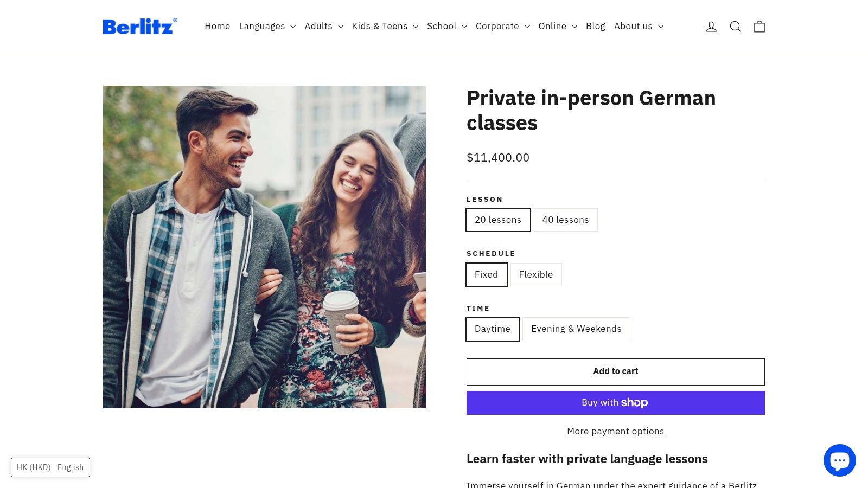Navigate to the Blog page

(595, 26)
